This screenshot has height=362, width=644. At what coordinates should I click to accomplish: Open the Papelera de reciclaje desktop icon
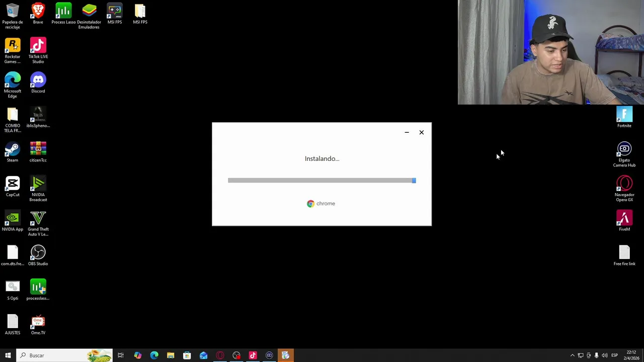(13, 15)
